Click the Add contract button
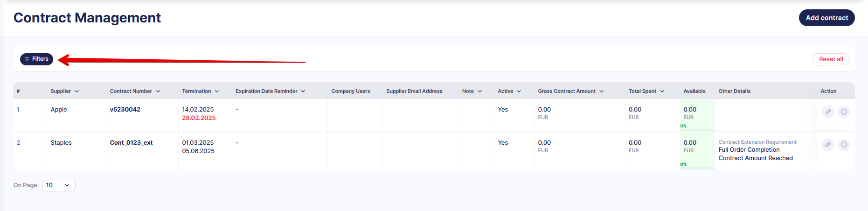This screenshot has width=868, height=211. click(x=826, y=18)
